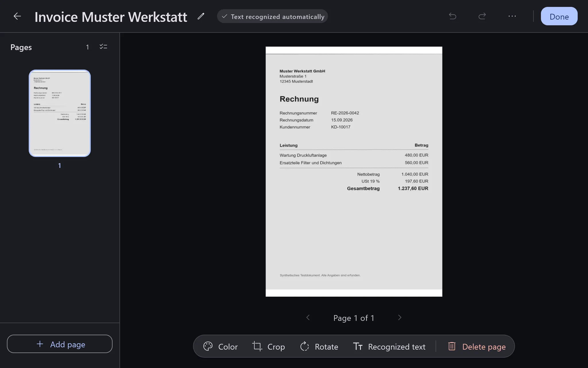This screenshot has width=588, height=368.
Task: Click customer number 'KD-10017'
Action: (x=341, y=127)
